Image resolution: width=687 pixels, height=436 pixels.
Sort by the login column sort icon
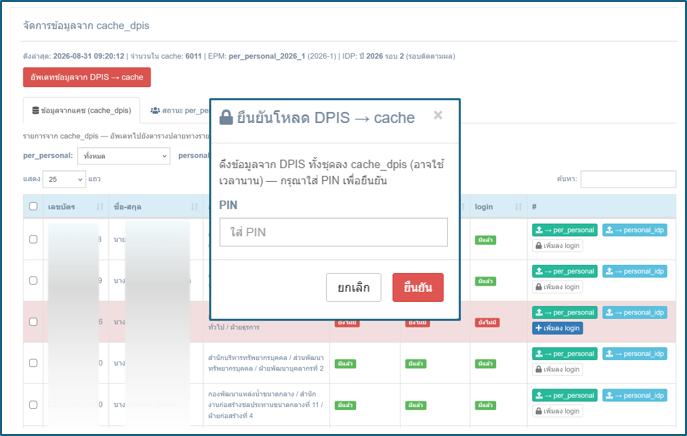tap(518, 207)
